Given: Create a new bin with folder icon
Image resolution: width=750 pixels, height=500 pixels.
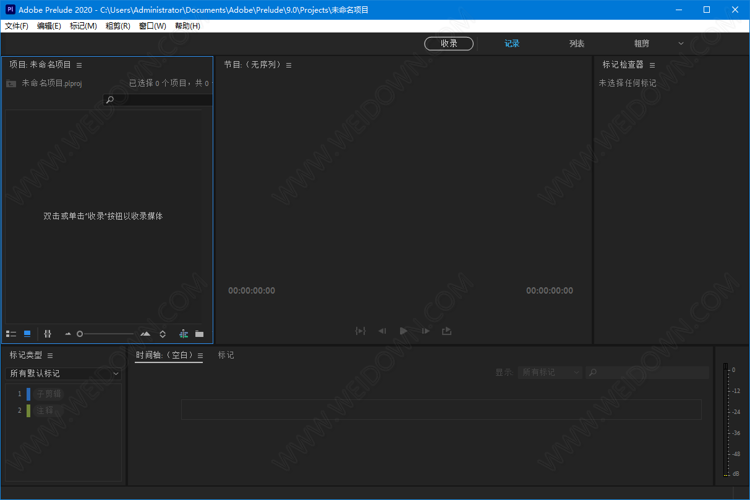Looking at the screenshot, I should [199, 334].
